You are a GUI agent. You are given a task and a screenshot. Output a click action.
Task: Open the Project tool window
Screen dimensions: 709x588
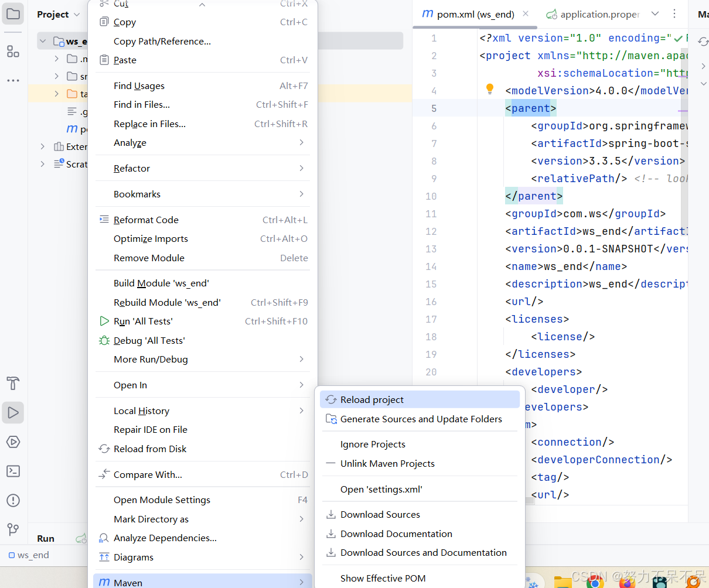[x=13, y=14]
